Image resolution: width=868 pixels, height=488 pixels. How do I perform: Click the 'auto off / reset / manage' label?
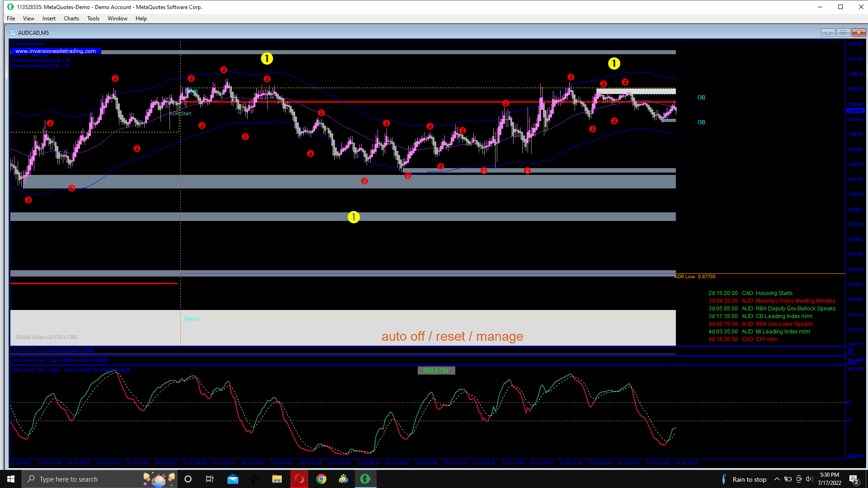452,336
